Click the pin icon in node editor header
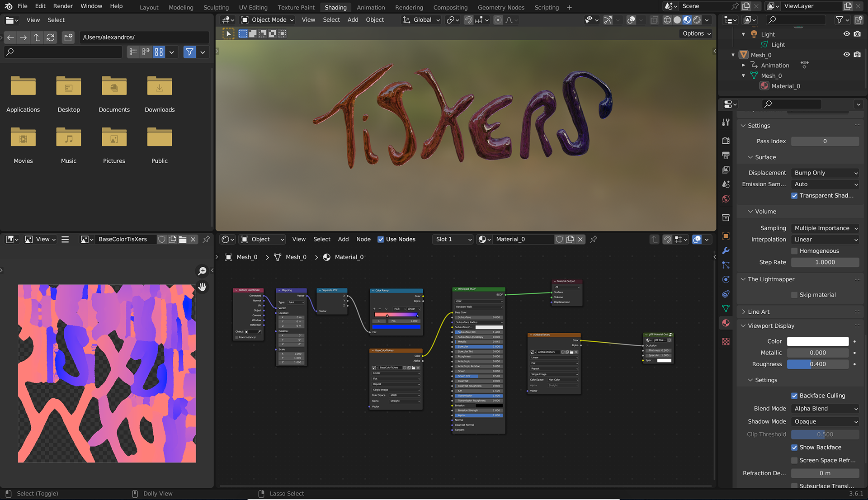The image size is (868, 500). [x=594, y=239]
